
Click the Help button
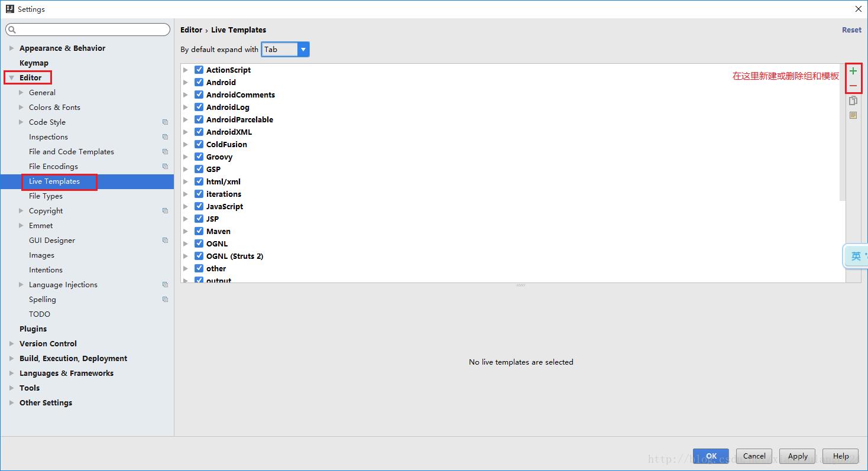pyautogui.click(x=841, y=456)
